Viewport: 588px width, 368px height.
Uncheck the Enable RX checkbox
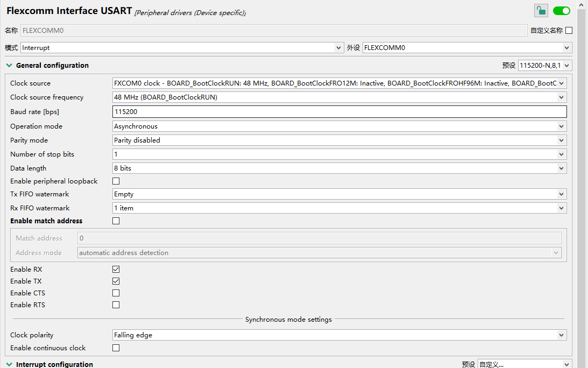point(116,270)
